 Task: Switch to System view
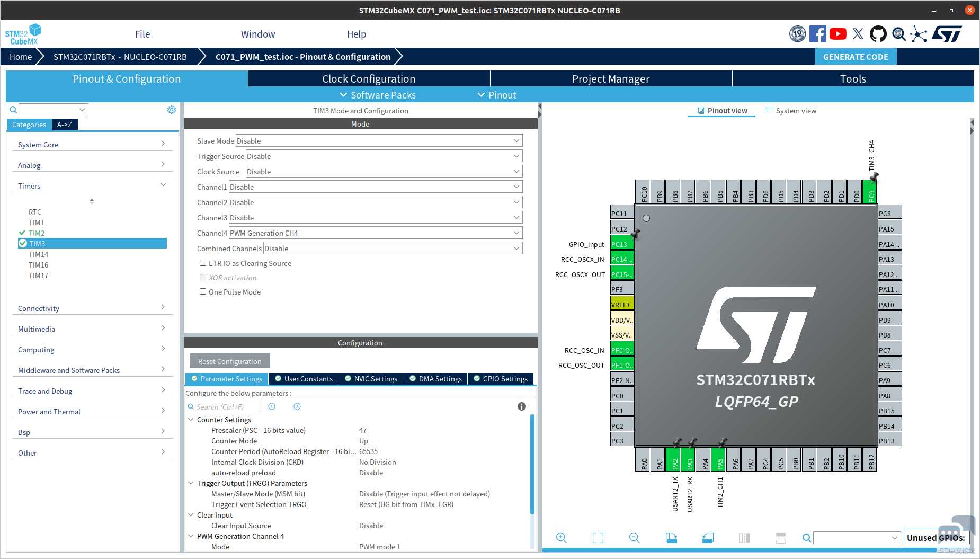[x=791, y=110]
